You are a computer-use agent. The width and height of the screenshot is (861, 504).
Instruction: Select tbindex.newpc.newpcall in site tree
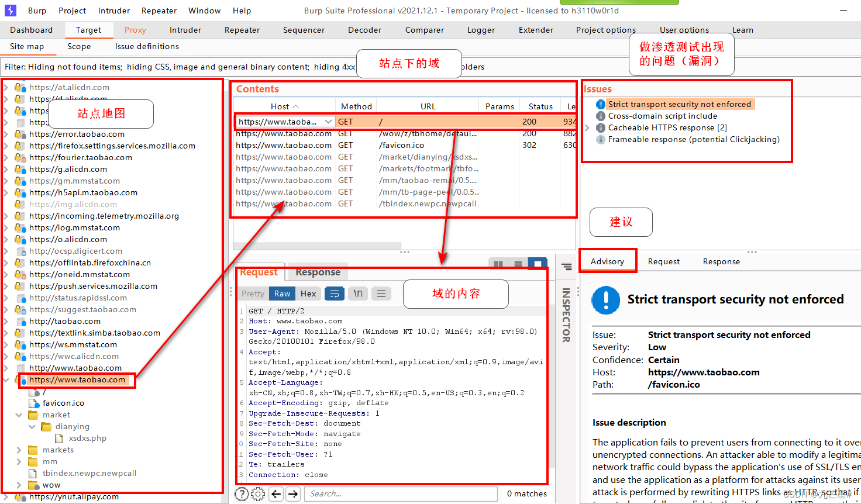89,473
